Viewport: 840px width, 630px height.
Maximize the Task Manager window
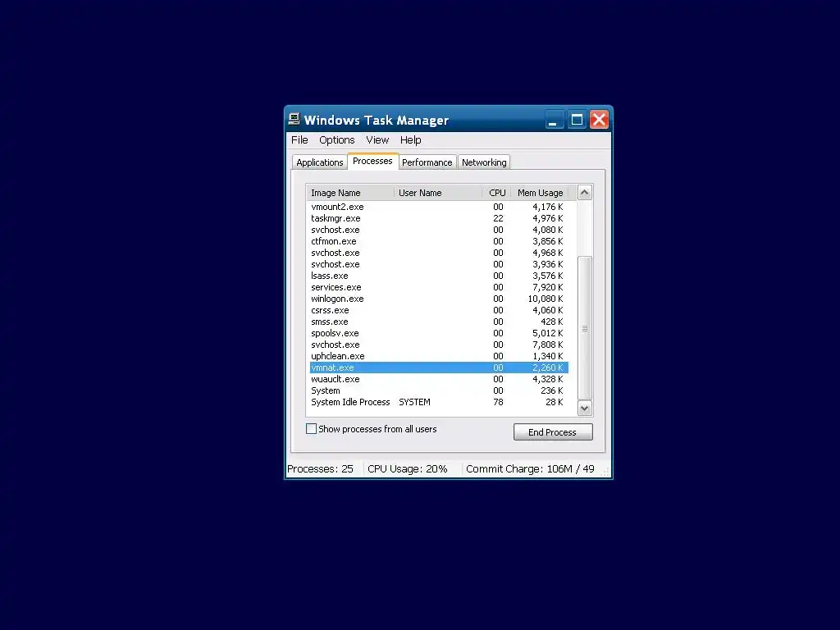[x=577, y=120]
